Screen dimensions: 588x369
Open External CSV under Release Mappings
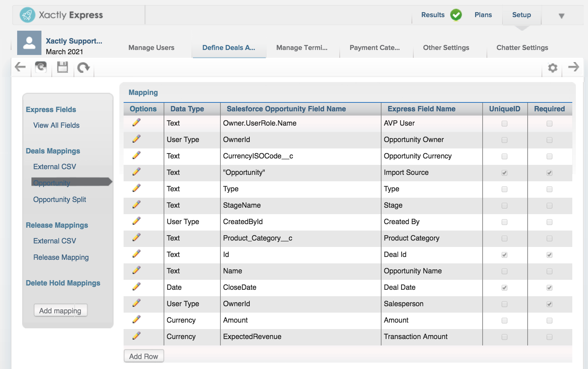55,241
